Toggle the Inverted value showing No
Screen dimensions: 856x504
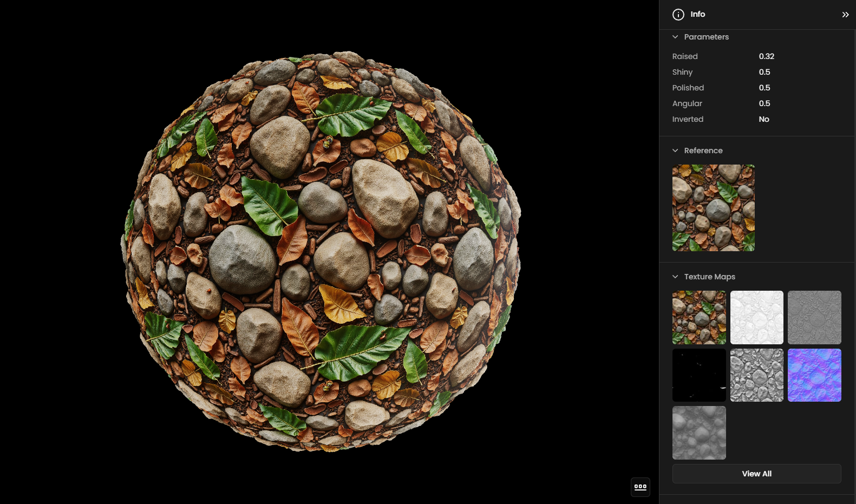coord(763,119)
